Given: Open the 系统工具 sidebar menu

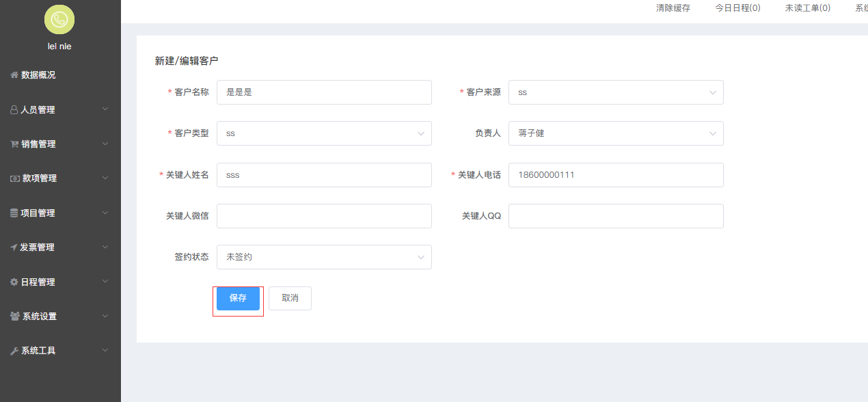Looking at the screenshot, I should tap(60, 351).
